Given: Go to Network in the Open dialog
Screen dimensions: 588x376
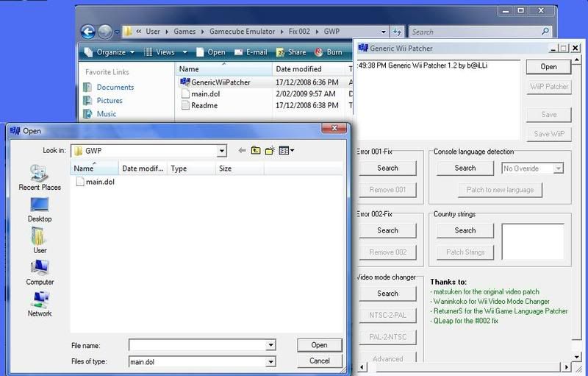Looking at the screenshot, I should 40,304.
